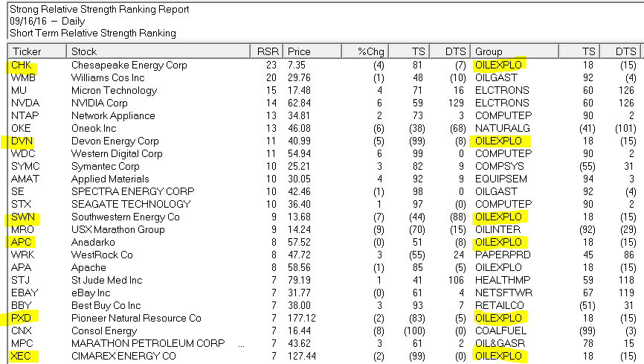Screen dimensions: 644x364
Task: Select the MPC ticker
Action: [x=22, y=343]
